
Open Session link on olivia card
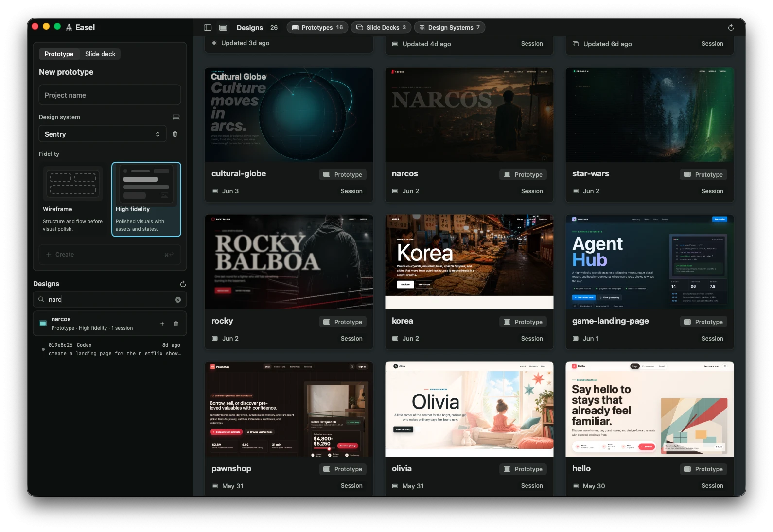[532, 486]
